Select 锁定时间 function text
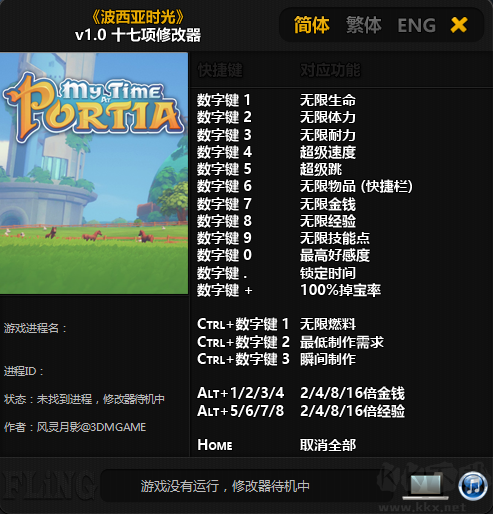The image size is (493, 514). [328, 273]
